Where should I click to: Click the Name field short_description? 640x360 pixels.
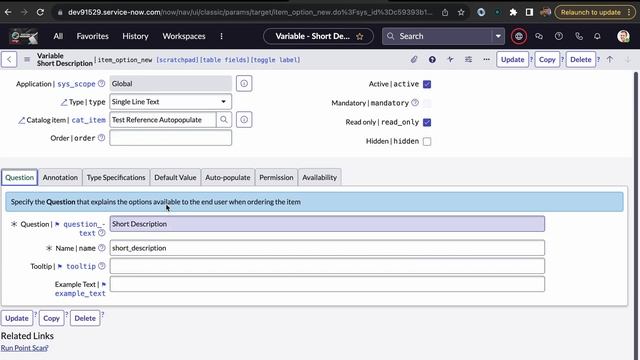coord(327,248)
